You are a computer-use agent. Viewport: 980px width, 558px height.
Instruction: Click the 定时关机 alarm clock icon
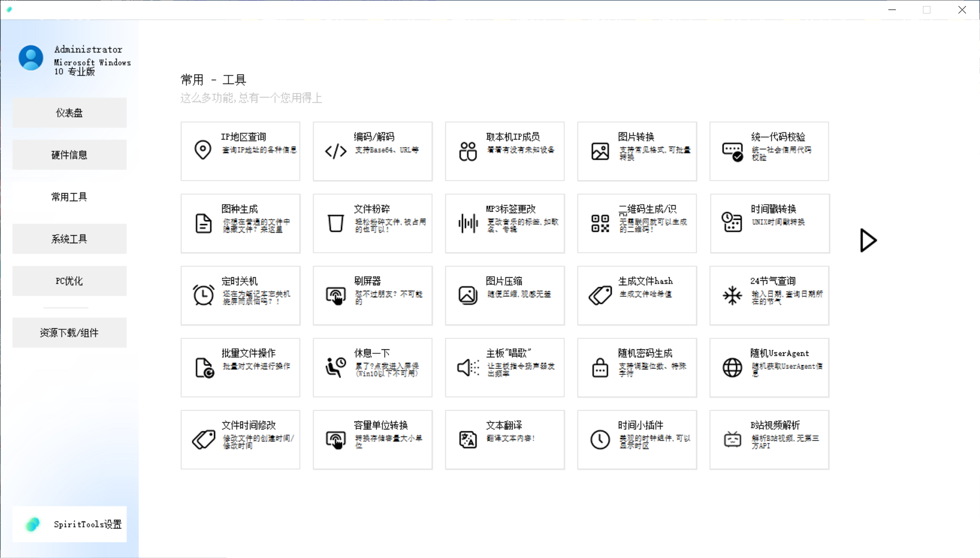coord(203,295)
